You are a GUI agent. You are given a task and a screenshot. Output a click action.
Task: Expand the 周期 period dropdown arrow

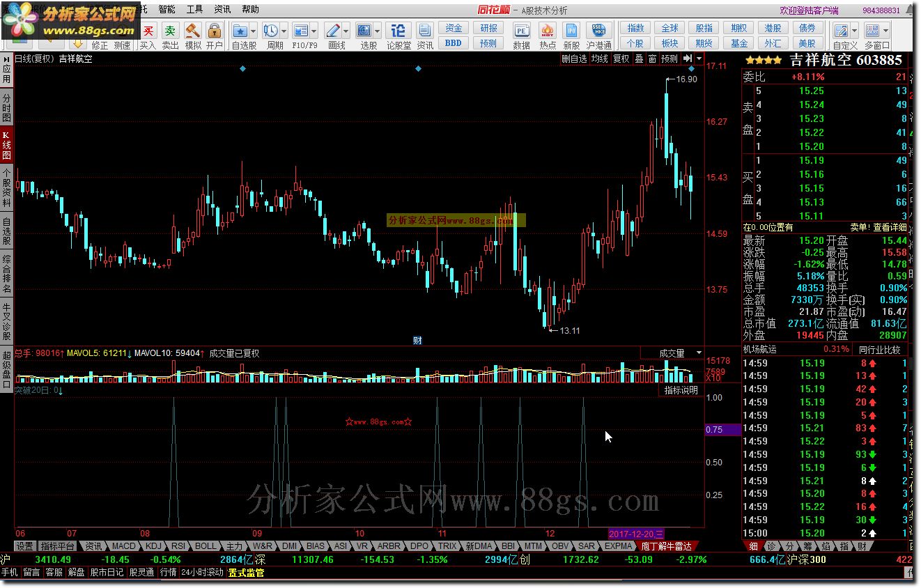coord(284,31)
